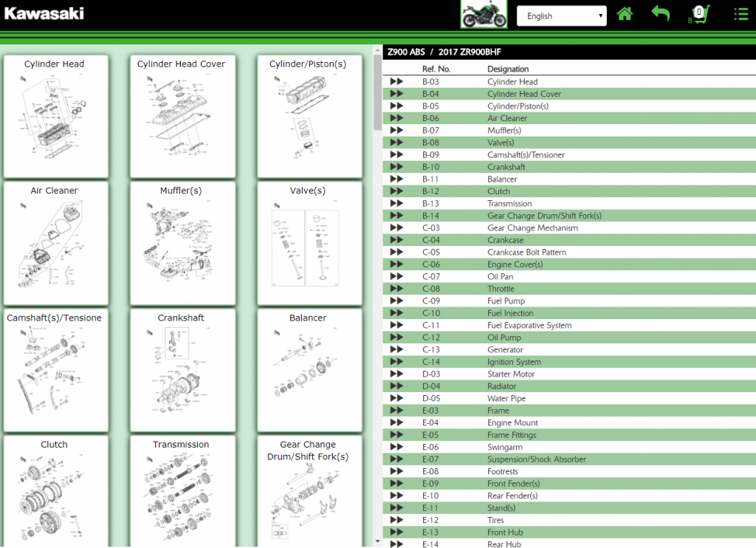Open the English language dropdown

pos(562,16)
